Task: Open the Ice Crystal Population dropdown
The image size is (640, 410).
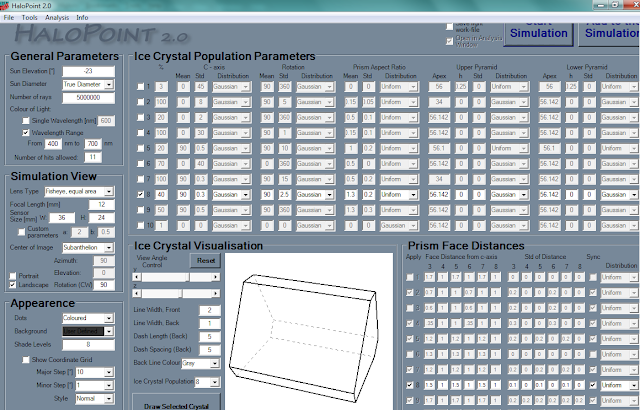Action: (215, 382)
